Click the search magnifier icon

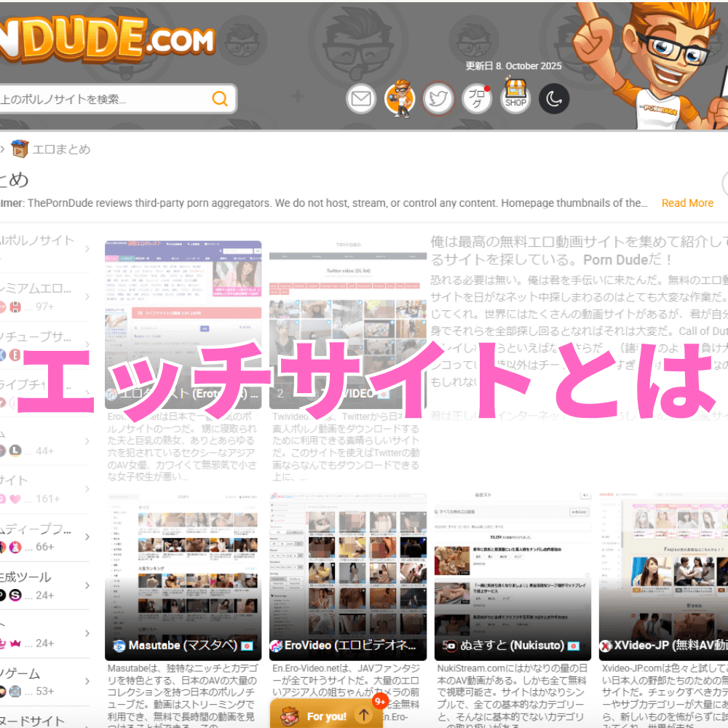(220, 98)
